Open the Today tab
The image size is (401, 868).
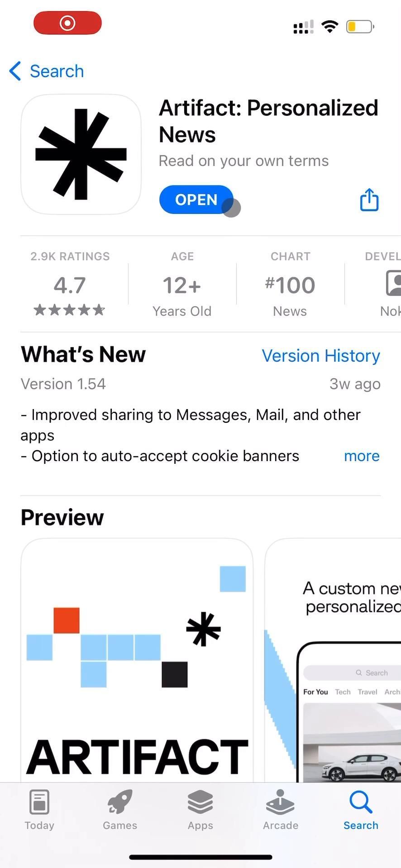click(x=39, y=810)
